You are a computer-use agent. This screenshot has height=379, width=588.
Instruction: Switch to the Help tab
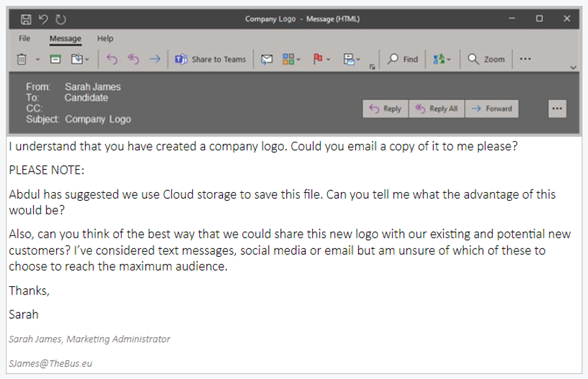pos(105,39)
